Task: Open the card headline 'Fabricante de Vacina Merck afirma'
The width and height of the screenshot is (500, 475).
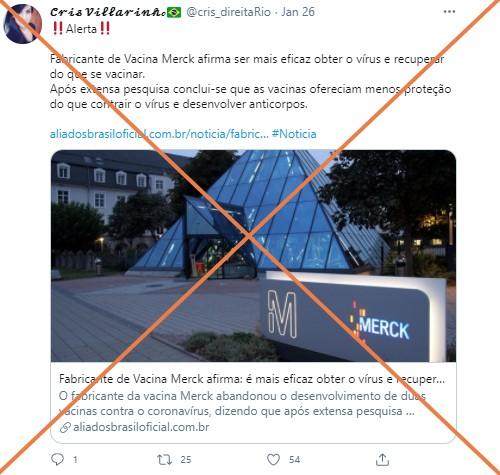Action: [252, 379]
